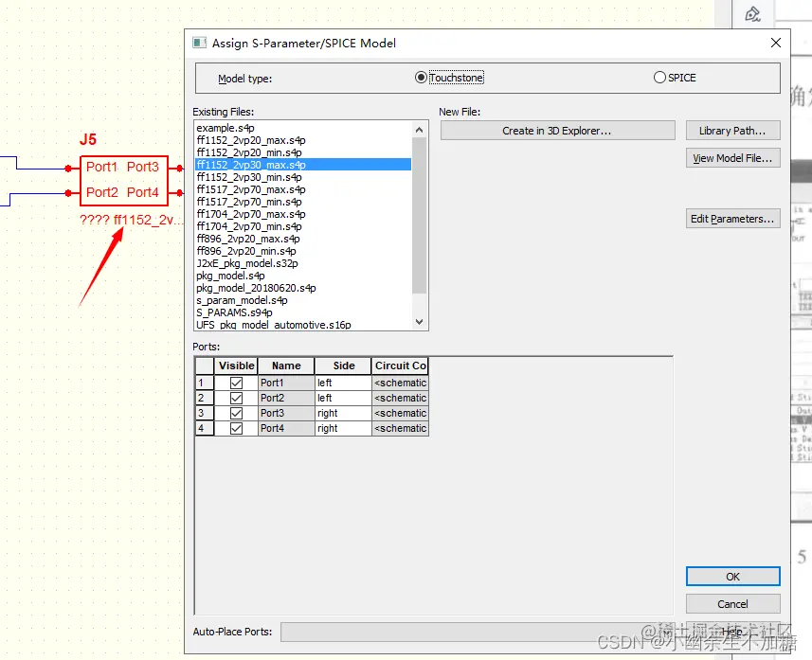Open Edit Parameters

[732, 219]
